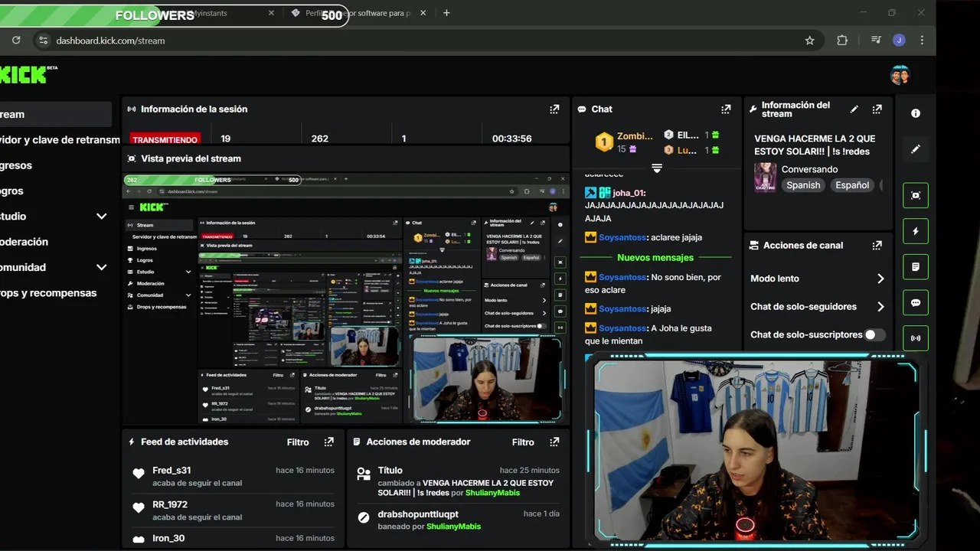
Task: Click the Just Chatting category thumbnail
Action: pos(765,177)
